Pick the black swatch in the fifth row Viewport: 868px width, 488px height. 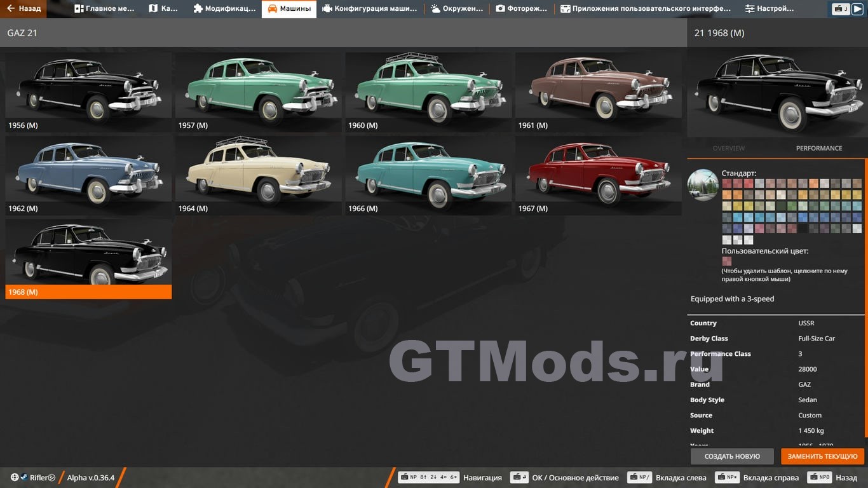(803, 229)
